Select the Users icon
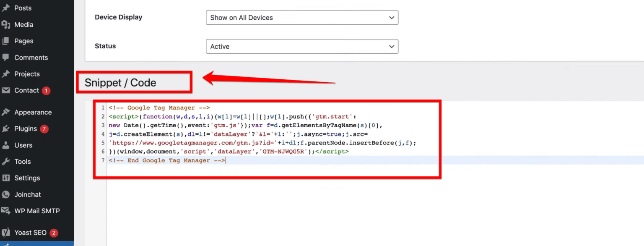This screenshot has width=644, height=246. pyautogui.click(x=6, y=145)
